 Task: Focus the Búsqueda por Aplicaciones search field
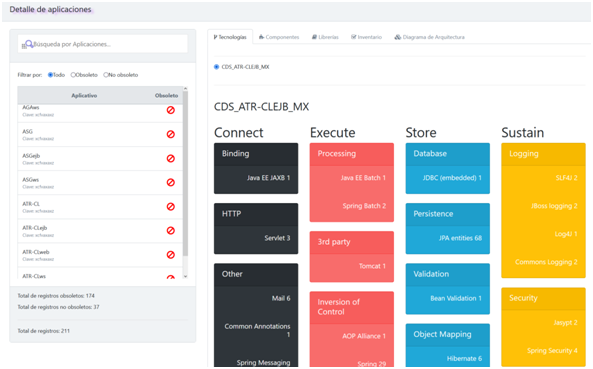point(102,44)
